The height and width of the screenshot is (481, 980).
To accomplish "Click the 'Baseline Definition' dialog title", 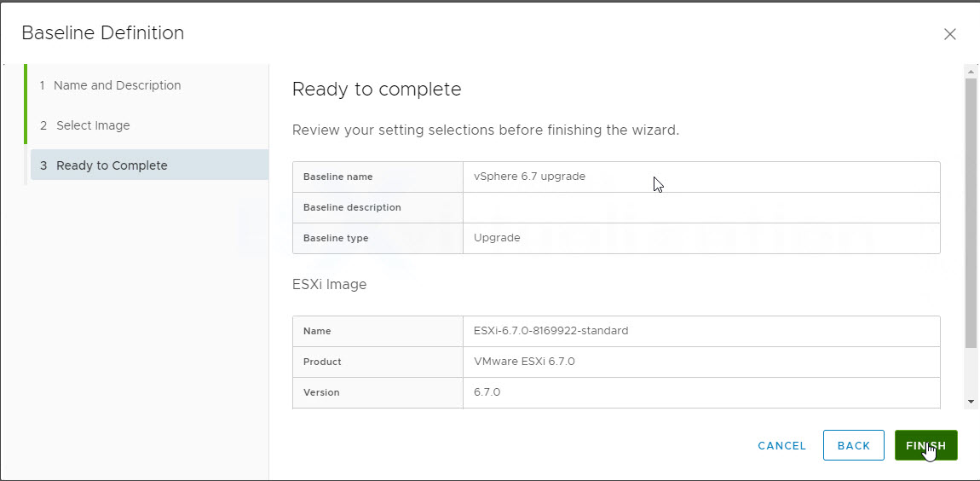I will (x=103, y=33).
